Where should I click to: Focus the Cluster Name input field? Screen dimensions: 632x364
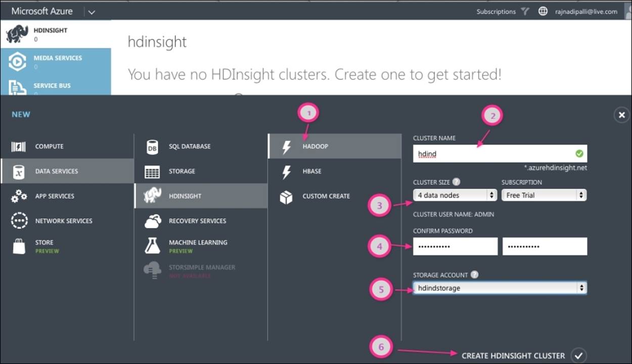click(500, 154)
